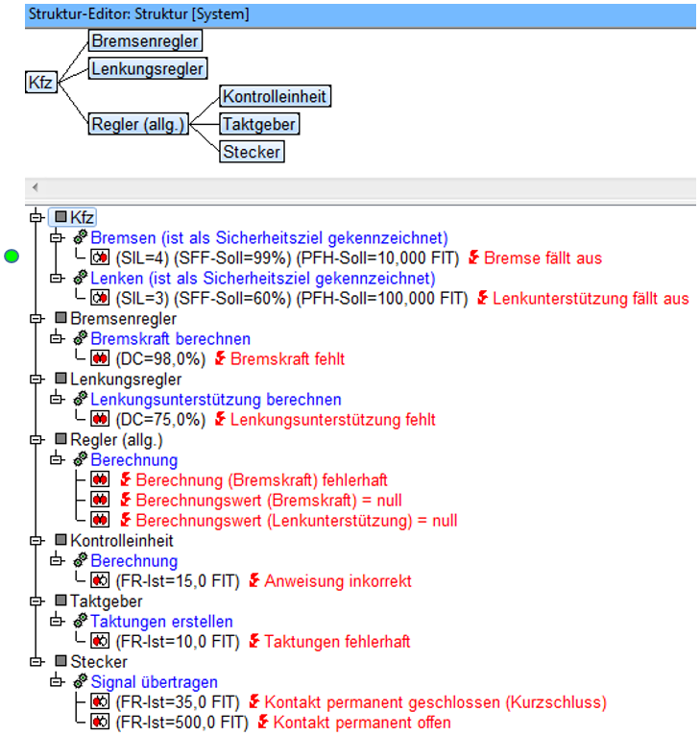The height and width of the screenshot is (736, 700).
Task: Click failure icon of FR-Ist=15,0 FIT row
Action: point(100,580)
